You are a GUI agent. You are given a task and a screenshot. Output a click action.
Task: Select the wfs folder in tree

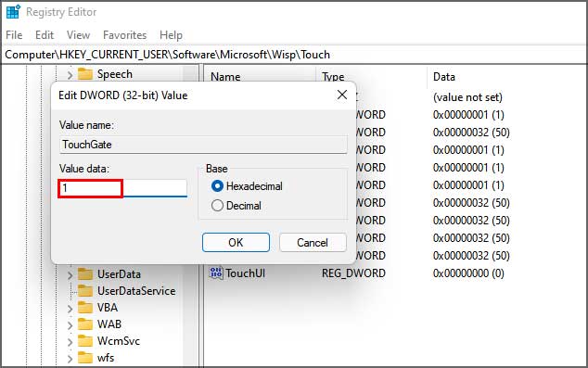(106, 358)
